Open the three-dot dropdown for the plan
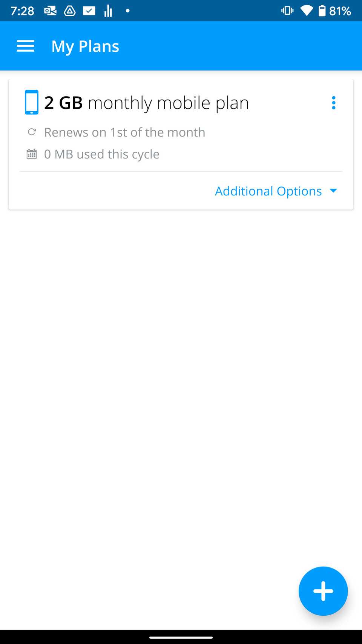 click(333, 102)
